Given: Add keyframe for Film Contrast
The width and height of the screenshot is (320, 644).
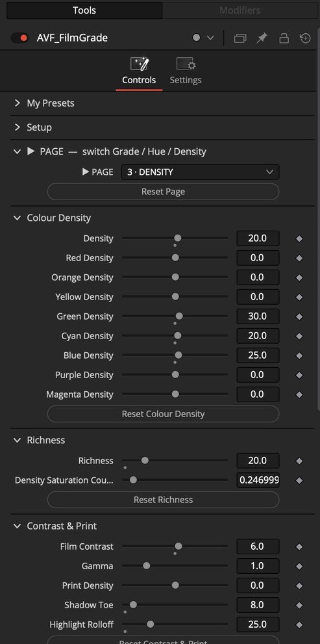Looking at the screenshot, I should pos(299,547).
